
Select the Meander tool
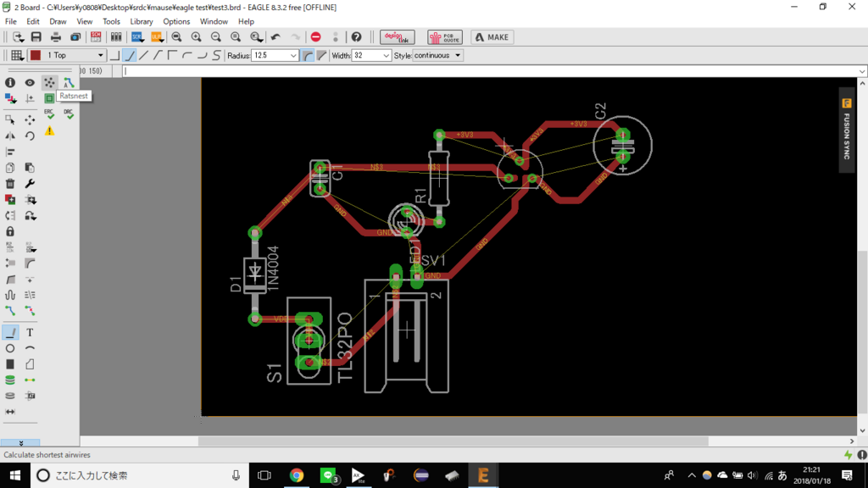click(10, 295)
